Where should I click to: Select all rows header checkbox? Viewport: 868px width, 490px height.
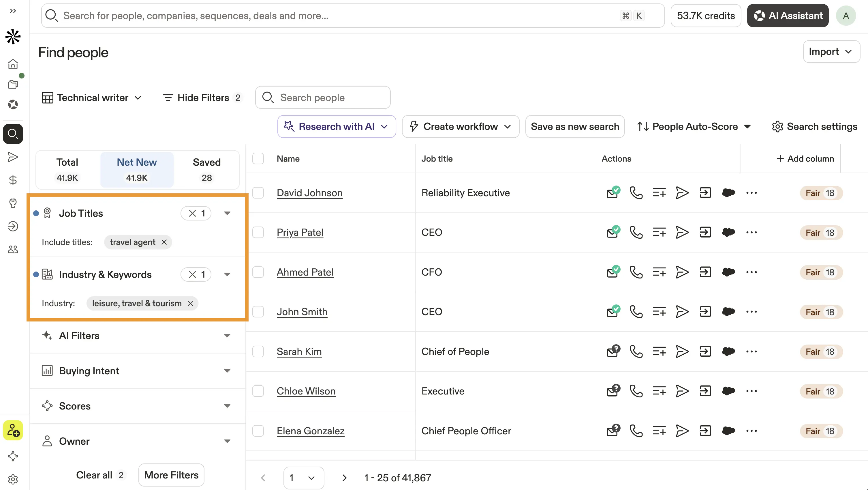click(x=258, y=158)
